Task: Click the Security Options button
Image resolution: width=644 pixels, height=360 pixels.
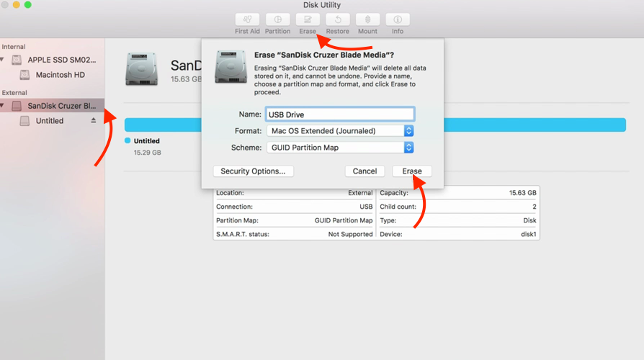Action: pyautogui.click(x=254, y=171)
